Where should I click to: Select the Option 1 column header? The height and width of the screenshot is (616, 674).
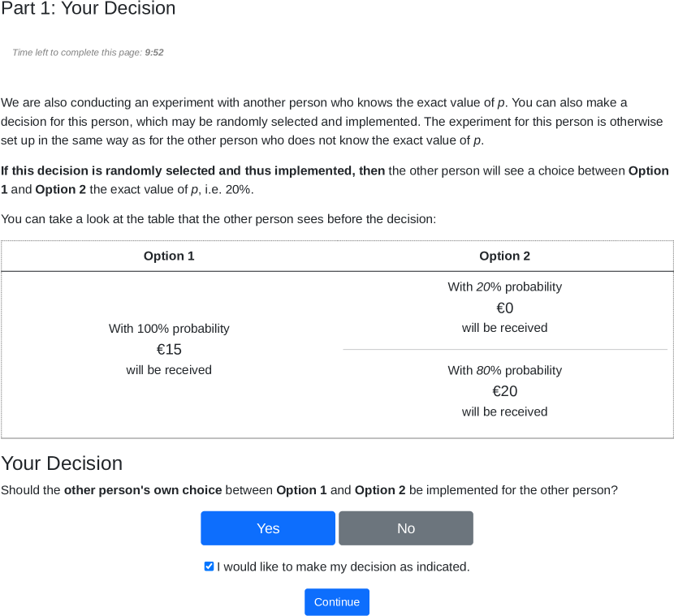point(169,256)
